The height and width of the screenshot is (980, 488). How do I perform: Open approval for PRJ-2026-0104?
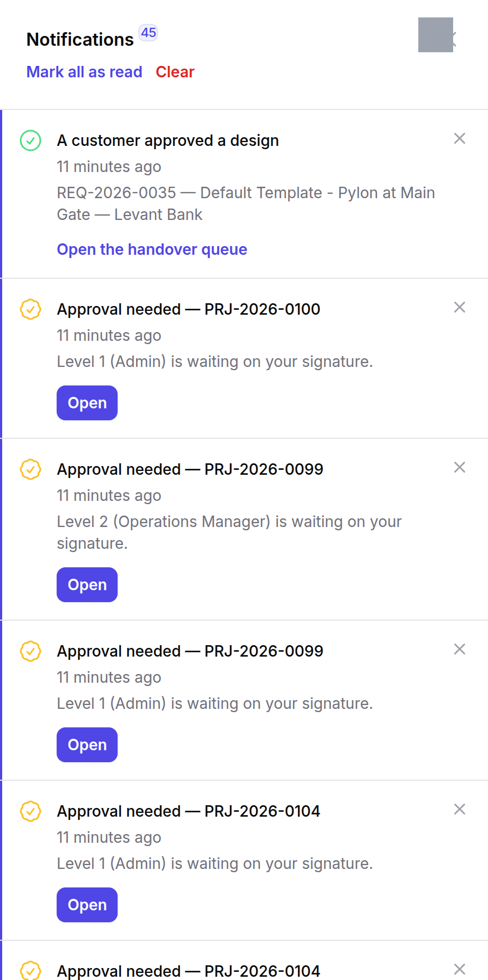tap(87, 905)
